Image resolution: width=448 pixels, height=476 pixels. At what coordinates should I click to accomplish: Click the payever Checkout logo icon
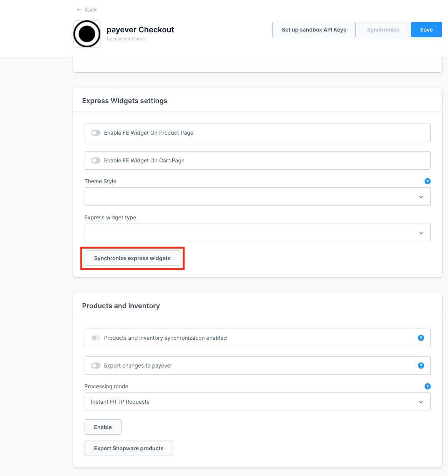pyautogui.click(x=87, y=34)
